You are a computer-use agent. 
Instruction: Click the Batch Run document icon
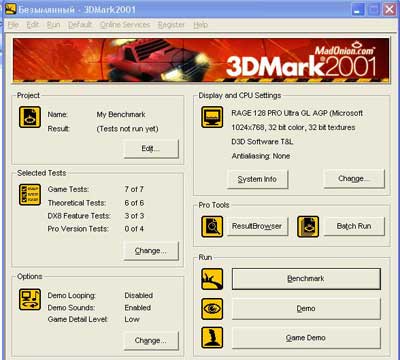(x=308, y=227)
